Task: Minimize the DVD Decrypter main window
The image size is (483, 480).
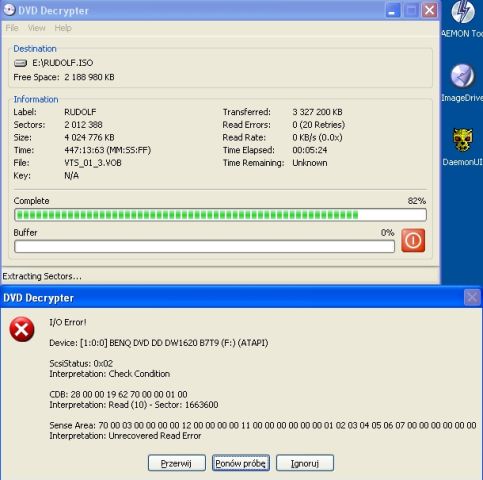Action: 393,10
